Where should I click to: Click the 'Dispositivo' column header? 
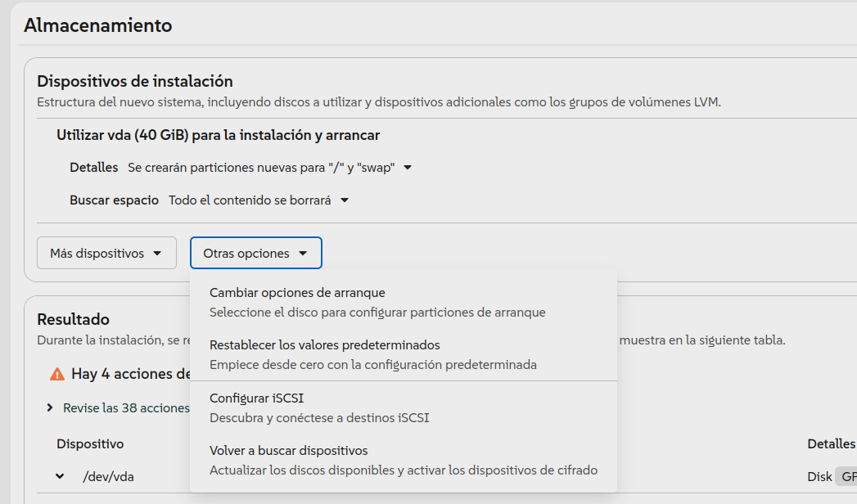coord(90,443)
